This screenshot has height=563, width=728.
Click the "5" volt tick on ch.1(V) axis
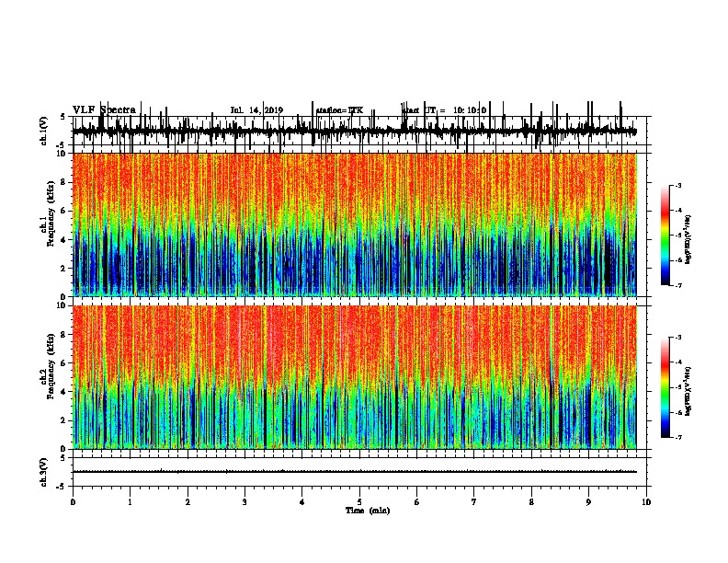point(63,117)
